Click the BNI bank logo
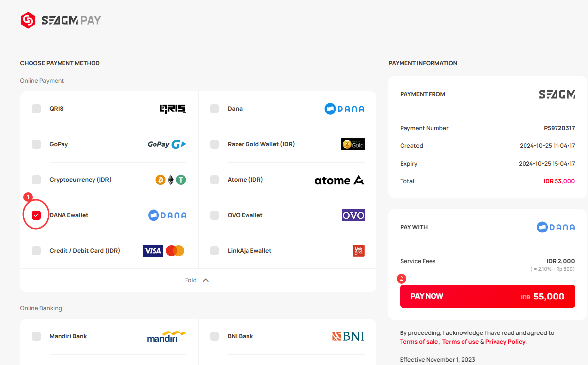The height and width of the screenshot is (365, 588). [348, 336]
